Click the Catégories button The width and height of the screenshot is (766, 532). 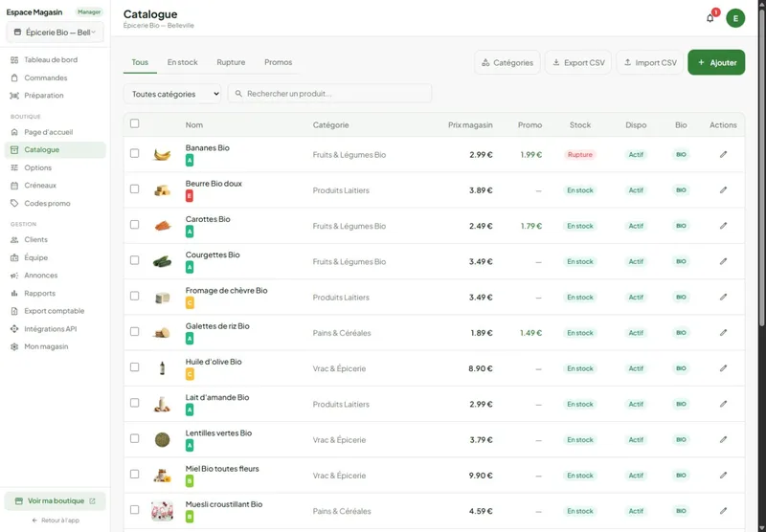pos(507,62)
